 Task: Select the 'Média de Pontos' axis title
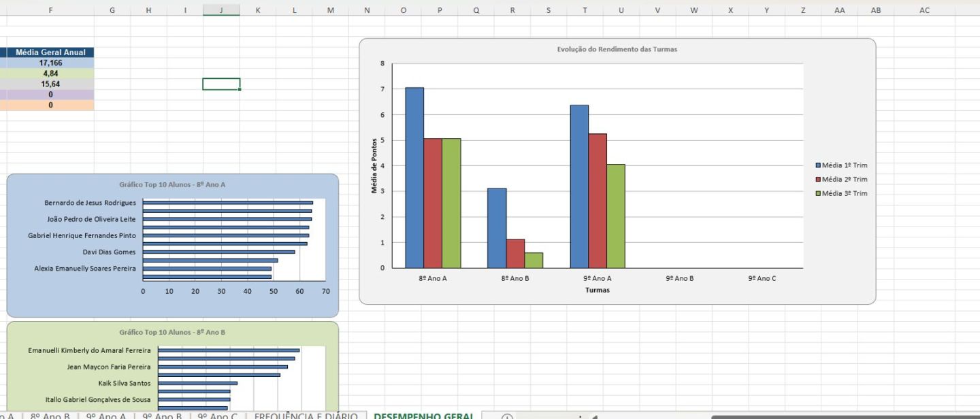point(374,166)
